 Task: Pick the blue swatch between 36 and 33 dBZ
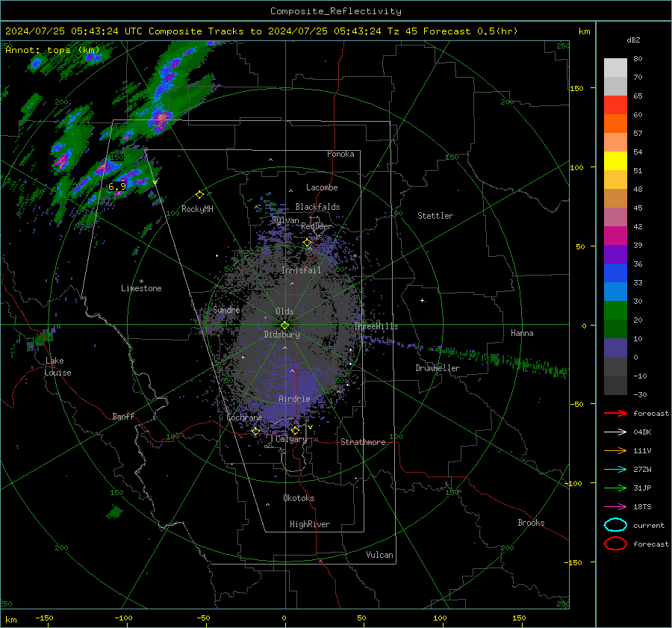[615, 273]
